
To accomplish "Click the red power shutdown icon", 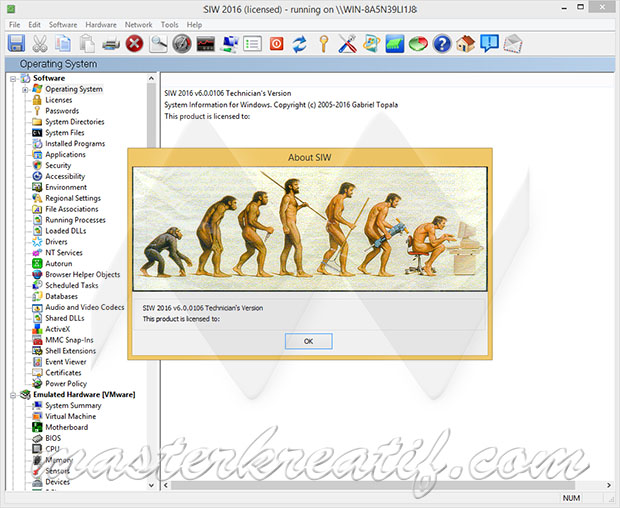I will coord(276,43).
